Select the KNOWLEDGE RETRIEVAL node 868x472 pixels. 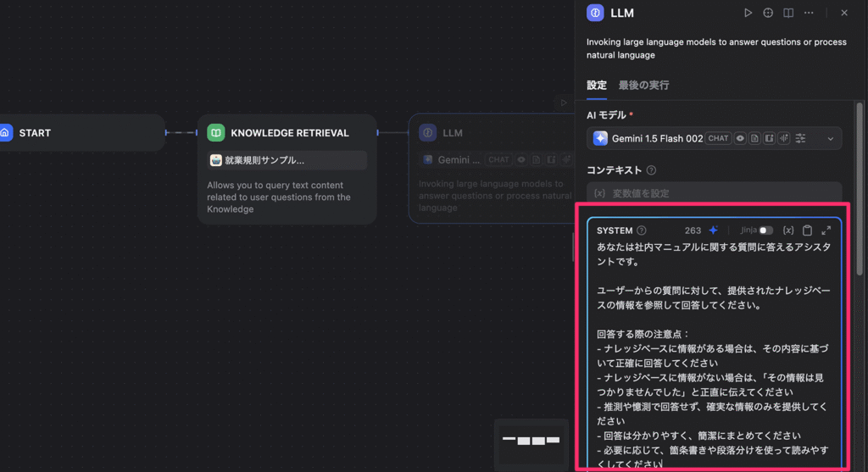point(287,133)
